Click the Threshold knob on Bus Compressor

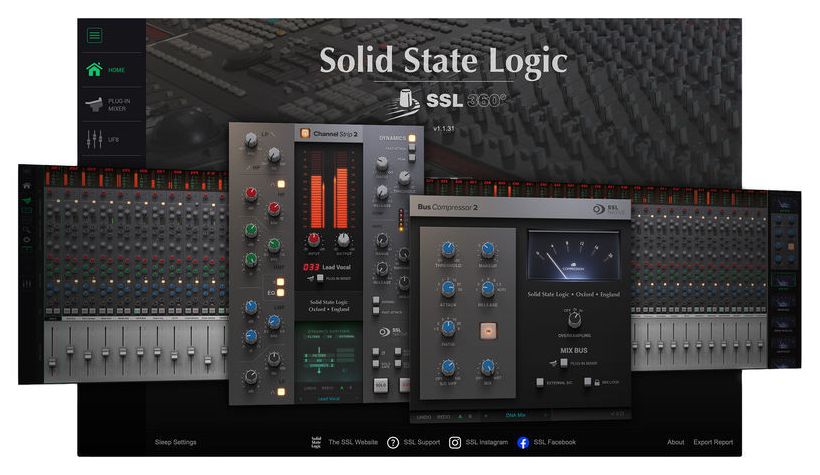click(x=448, y=250)
